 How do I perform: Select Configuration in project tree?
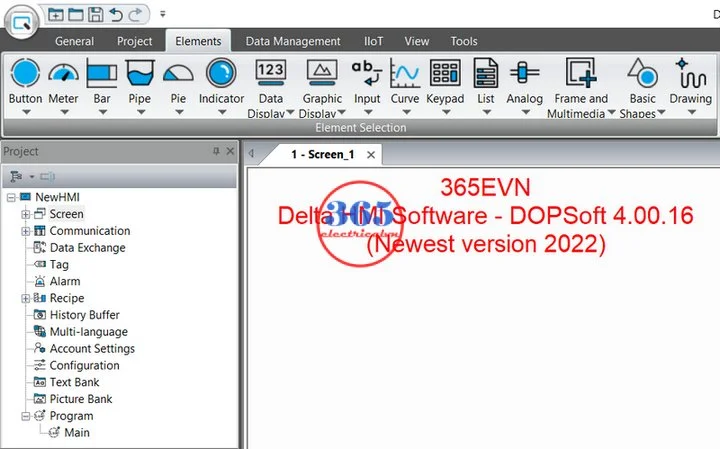coord(84,365)
